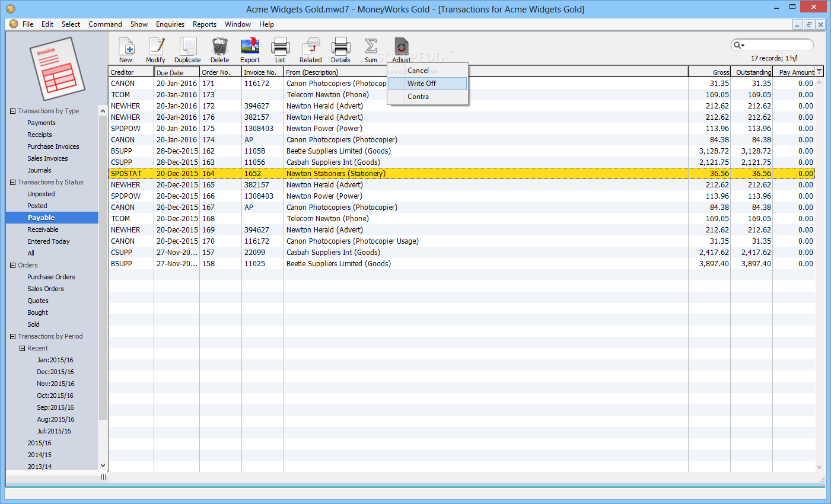Collapse the Recent periods node
The width and height of the screenshot is (831, 504).
(x=22, y=348)
